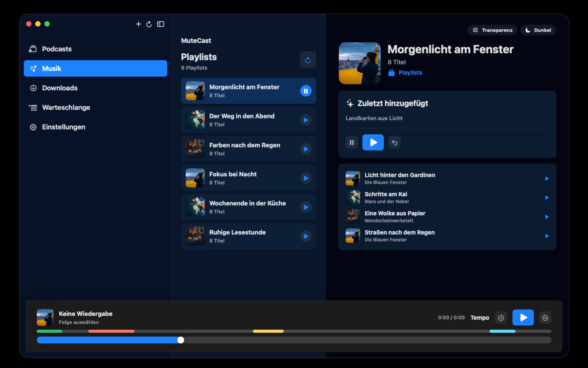Select Wochenende in der Küche row

(248, 207)
